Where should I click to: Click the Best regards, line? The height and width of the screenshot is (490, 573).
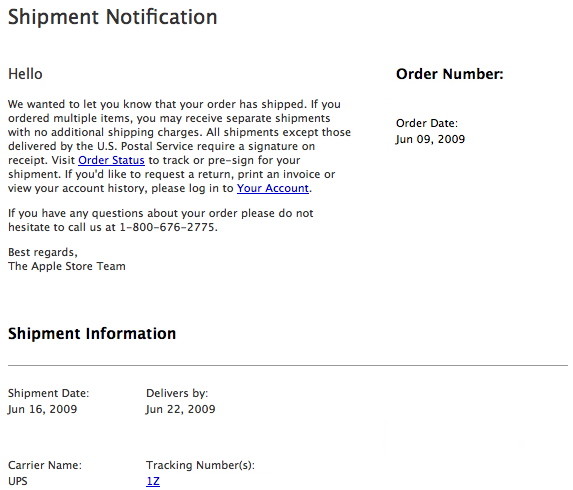(x=42, y=252)
